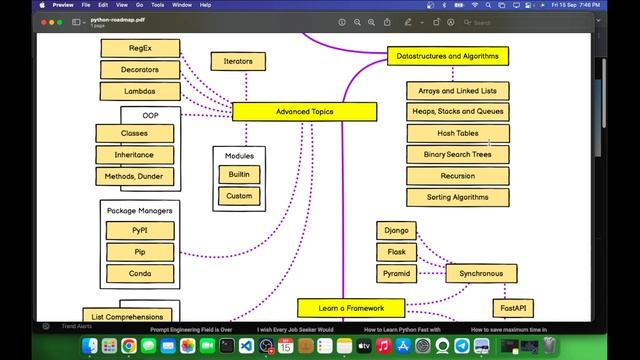Click the 'Binary Search Trees' box
This screenshot has height=360, width=640.
click(x=458, y=154)
